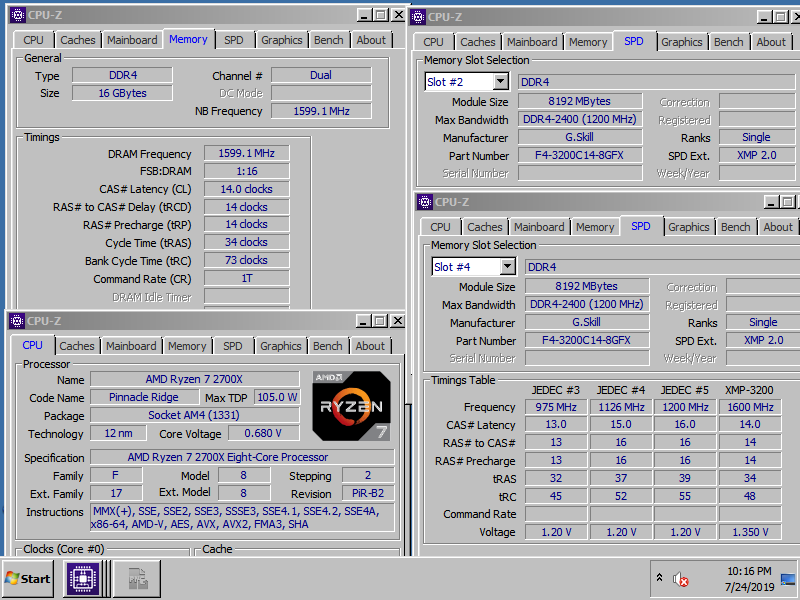
Task: Open Mainboard tab in Processor window
Action: 131,346
